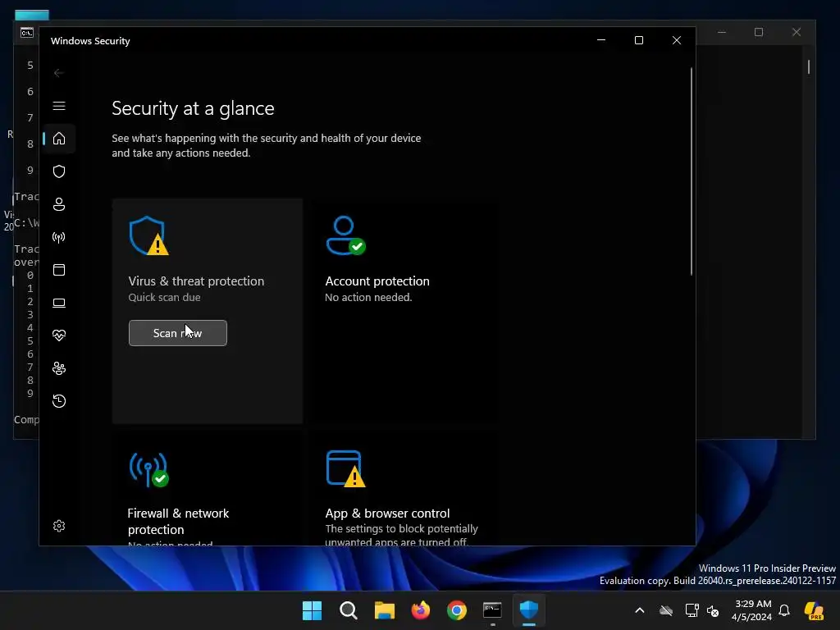
Task: Click the Account protection person icon tile
Action: (345, 235)
